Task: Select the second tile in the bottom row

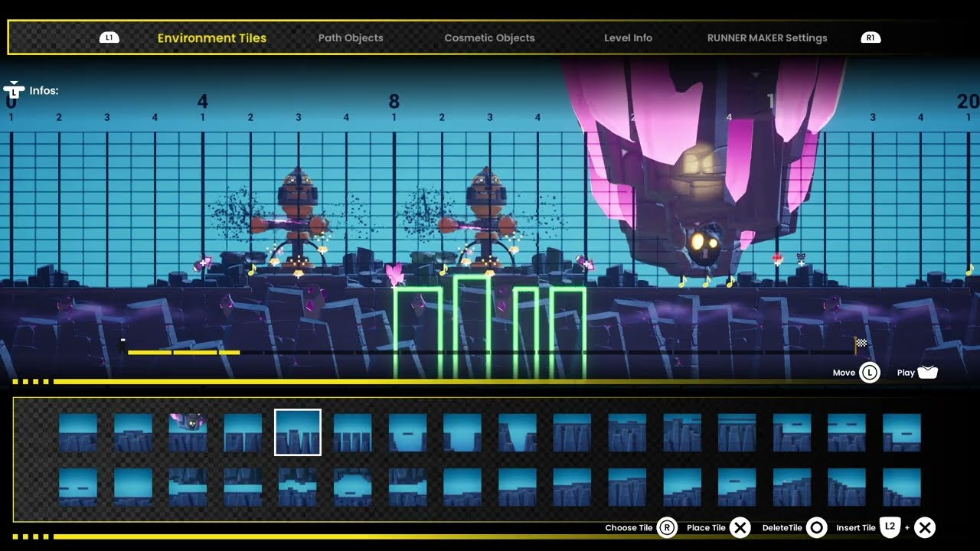Action: tap(133, 487)
